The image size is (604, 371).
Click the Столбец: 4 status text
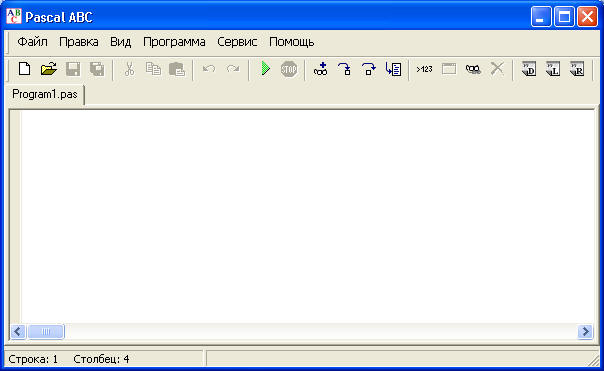tap(101, 359)
